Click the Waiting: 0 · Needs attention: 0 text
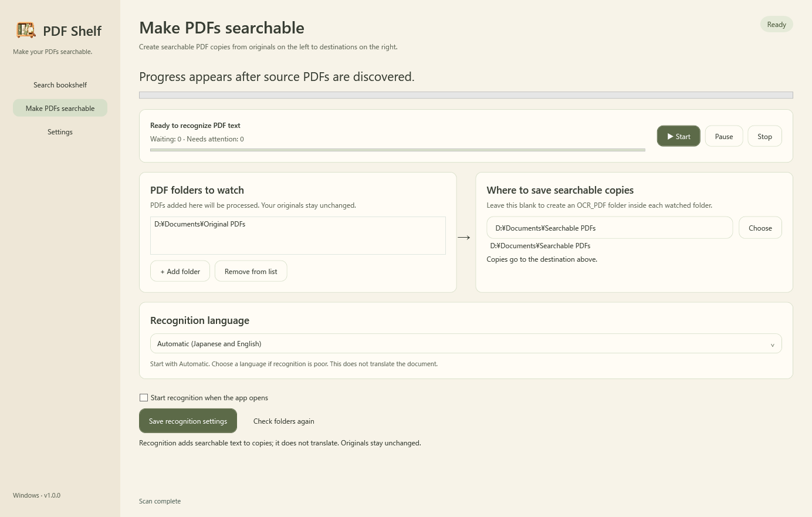 point(197,139)
